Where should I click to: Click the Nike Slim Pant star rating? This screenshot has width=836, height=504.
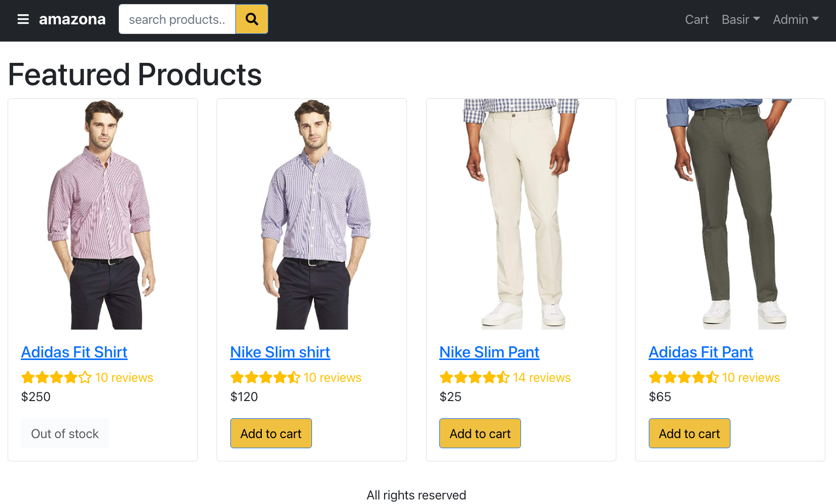tap(474, 378)
